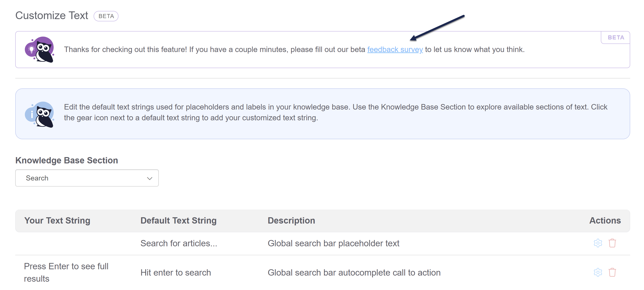Click gear icon for 'Search for articles...' row
This screenshot has height=290, width=644.
pyautogui.click(x=598, y=243)
